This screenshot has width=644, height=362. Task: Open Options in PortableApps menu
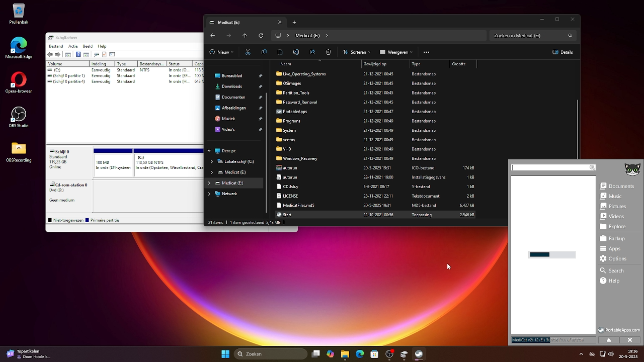(x=613, y=258)
